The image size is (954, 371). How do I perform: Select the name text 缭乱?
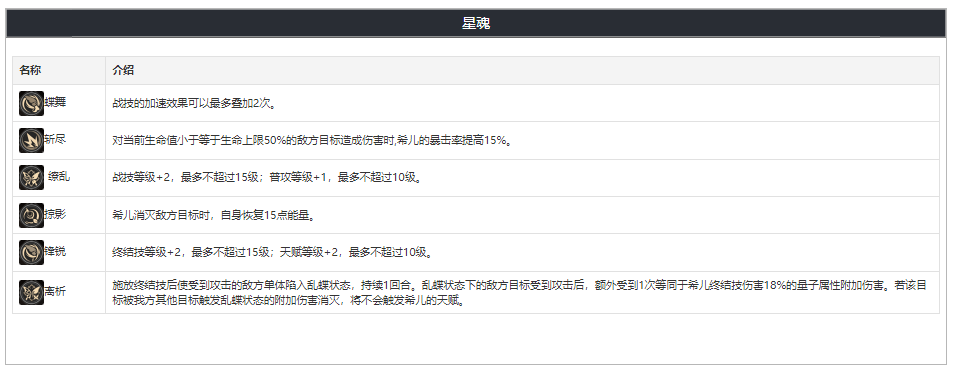point(59,177)
